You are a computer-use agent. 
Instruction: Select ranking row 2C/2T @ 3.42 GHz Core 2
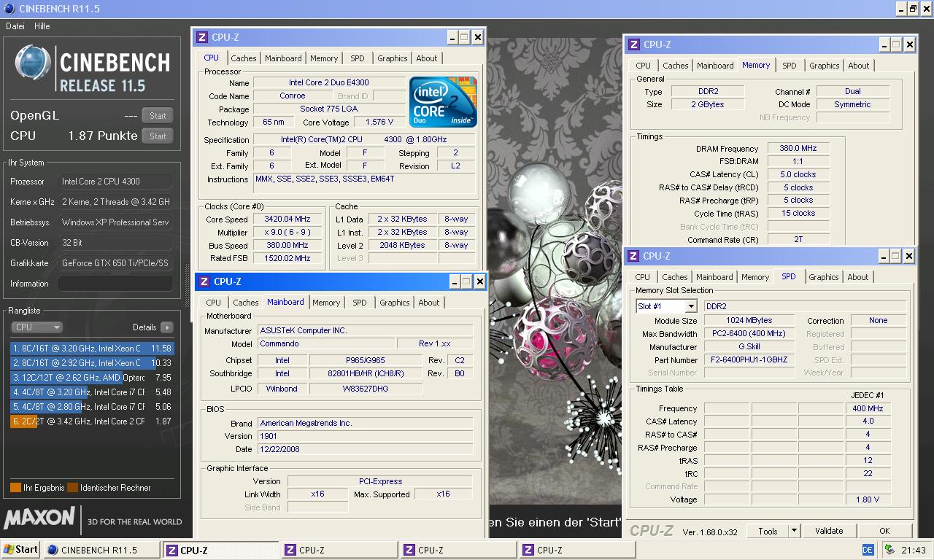[92, 421]
